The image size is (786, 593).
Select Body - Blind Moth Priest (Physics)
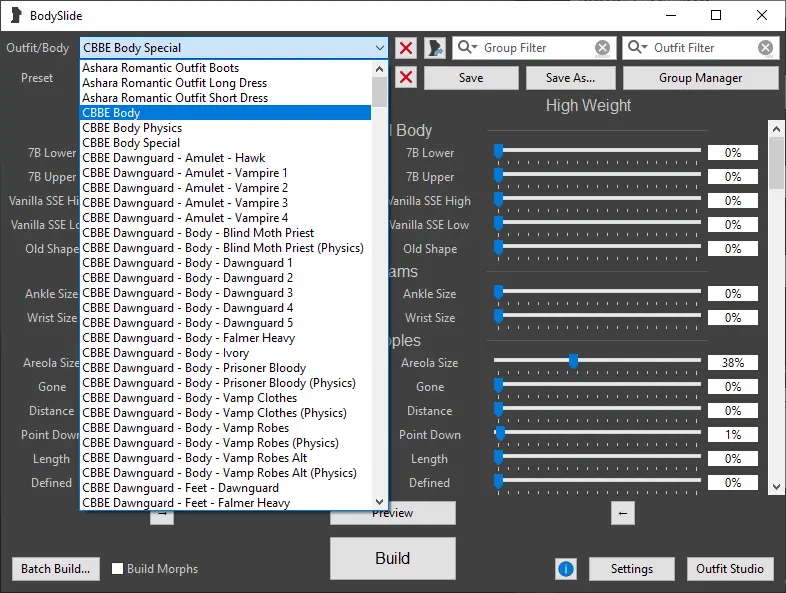point(226,248)
